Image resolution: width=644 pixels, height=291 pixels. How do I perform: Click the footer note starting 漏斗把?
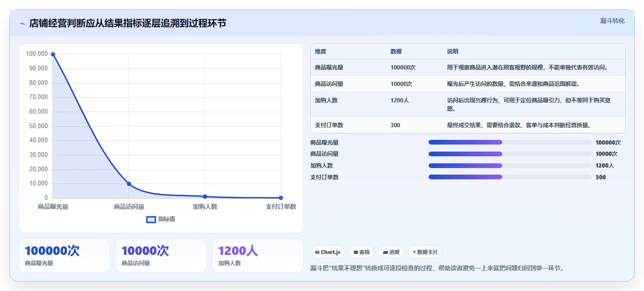(437, 268)
